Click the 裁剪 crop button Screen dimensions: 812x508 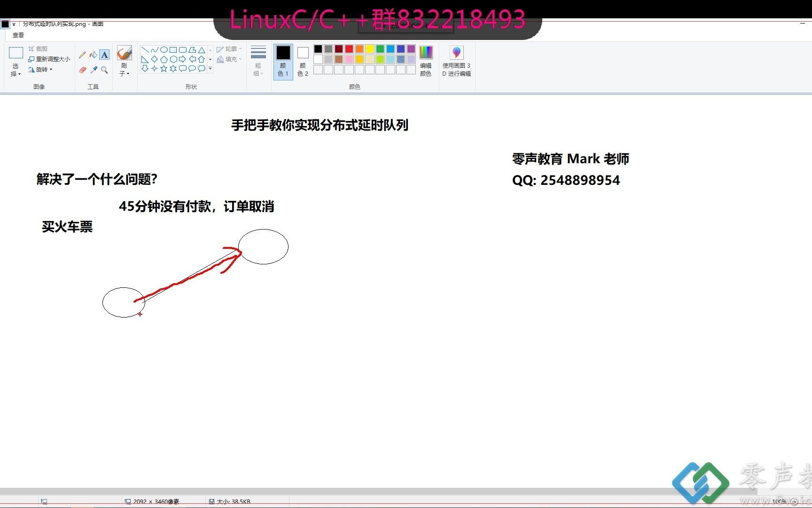(38, 49)
